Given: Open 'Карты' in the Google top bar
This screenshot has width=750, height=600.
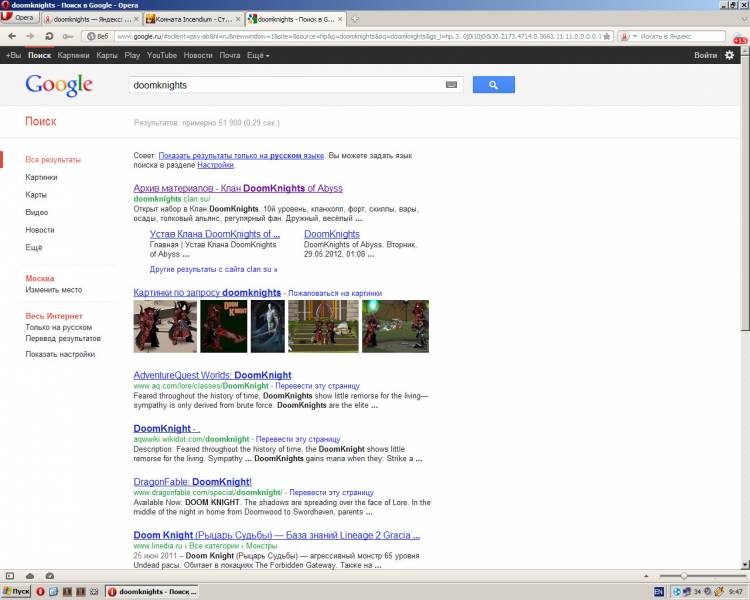Looking at the screenshot, I should pos(107,56).
